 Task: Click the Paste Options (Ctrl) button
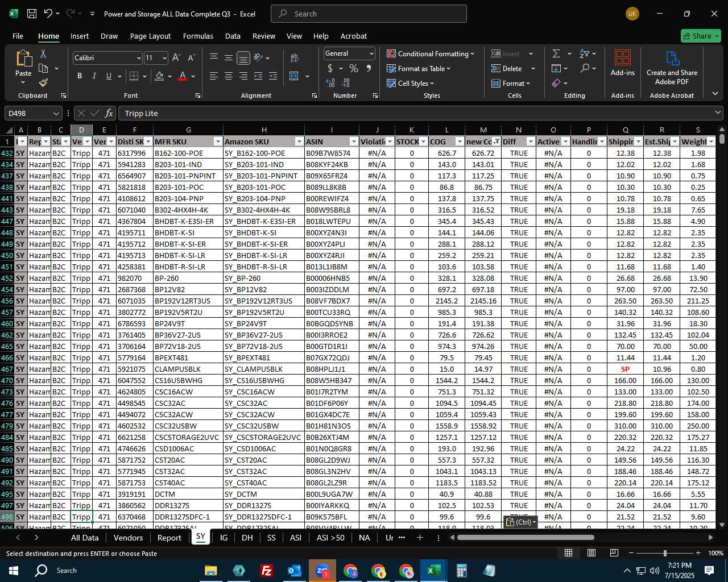pos(520,522)
